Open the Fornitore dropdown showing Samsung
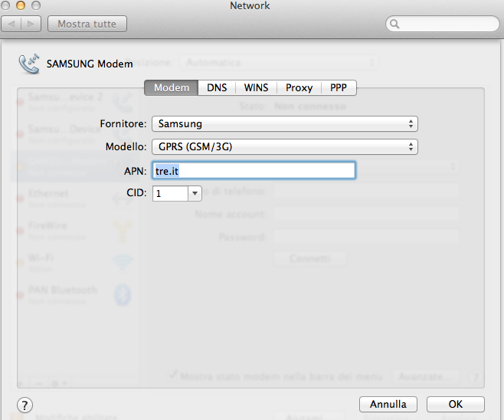The image size is (504, 420). tap(285, 124)
